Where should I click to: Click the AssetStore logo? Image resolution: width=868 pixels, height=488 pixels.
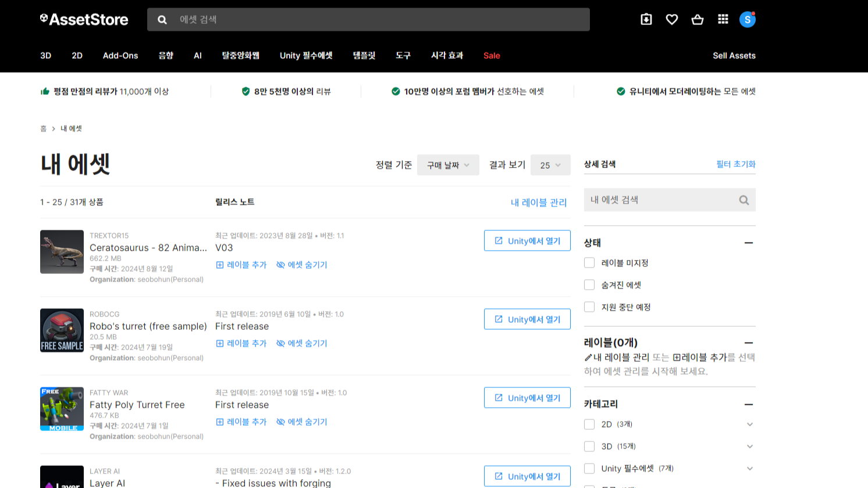[84, 19]
